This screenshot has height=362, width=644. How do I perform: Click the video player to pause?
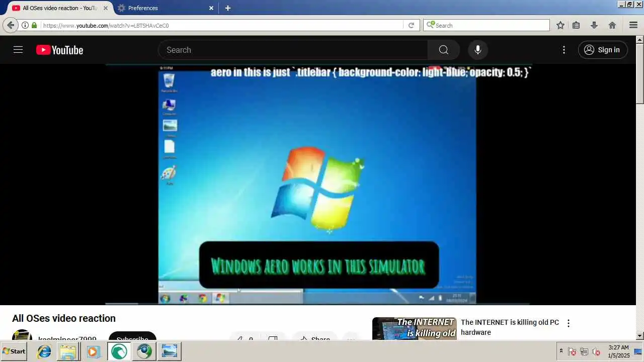(317, 184)
